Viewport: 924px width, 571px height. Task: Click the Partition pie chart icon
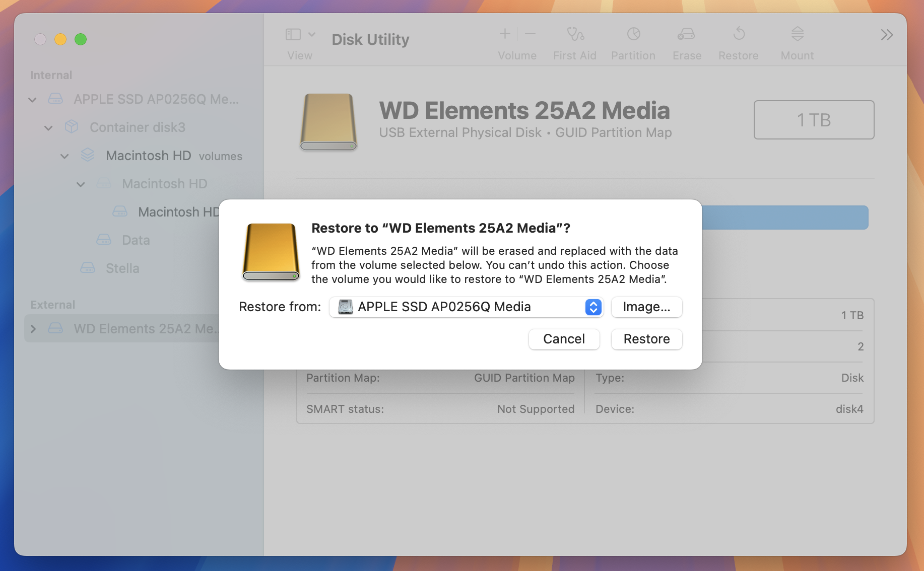(x=633, y=34)
